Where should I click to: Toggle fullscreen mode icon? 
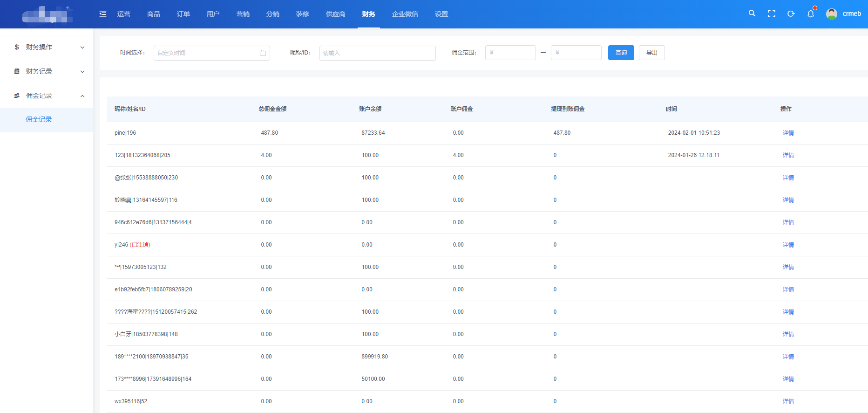pos(772,14)
